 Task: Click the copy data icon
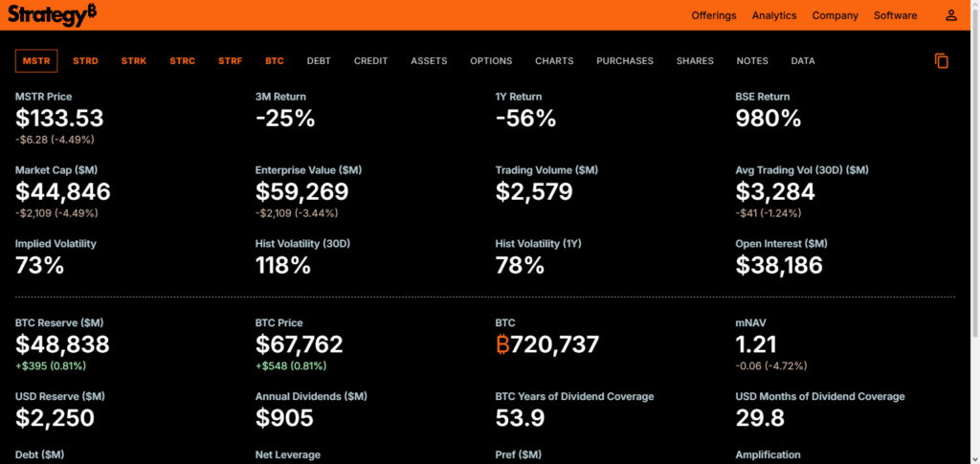pyautogui.click(x=942, y=61)
